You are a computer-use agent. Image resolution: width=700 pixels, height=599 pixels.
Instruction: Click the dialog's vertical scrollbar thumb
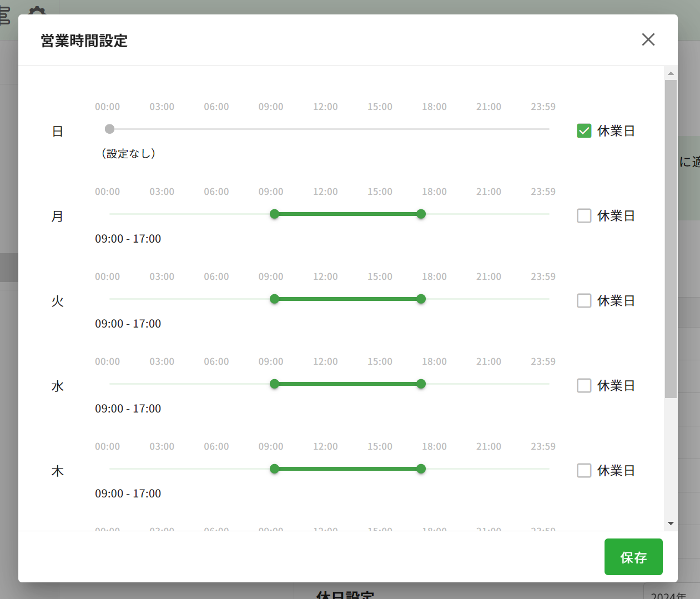click(x=671, y=239)
